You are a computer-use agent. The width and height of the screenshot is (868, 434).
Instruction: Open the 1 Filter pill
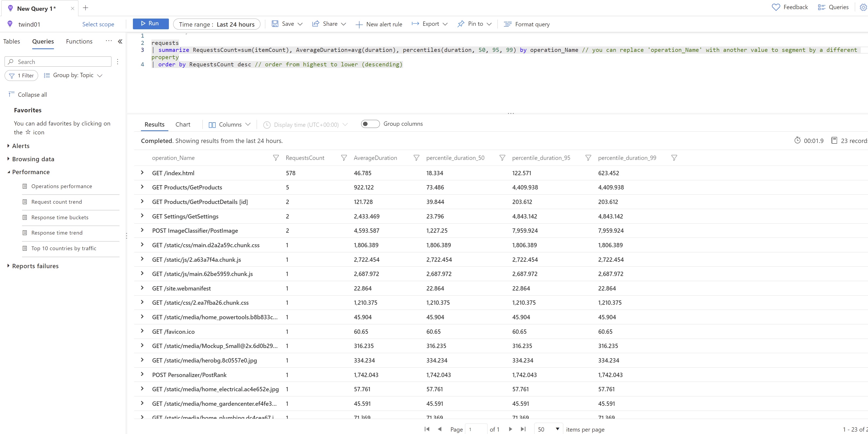[x=21, y=76]
